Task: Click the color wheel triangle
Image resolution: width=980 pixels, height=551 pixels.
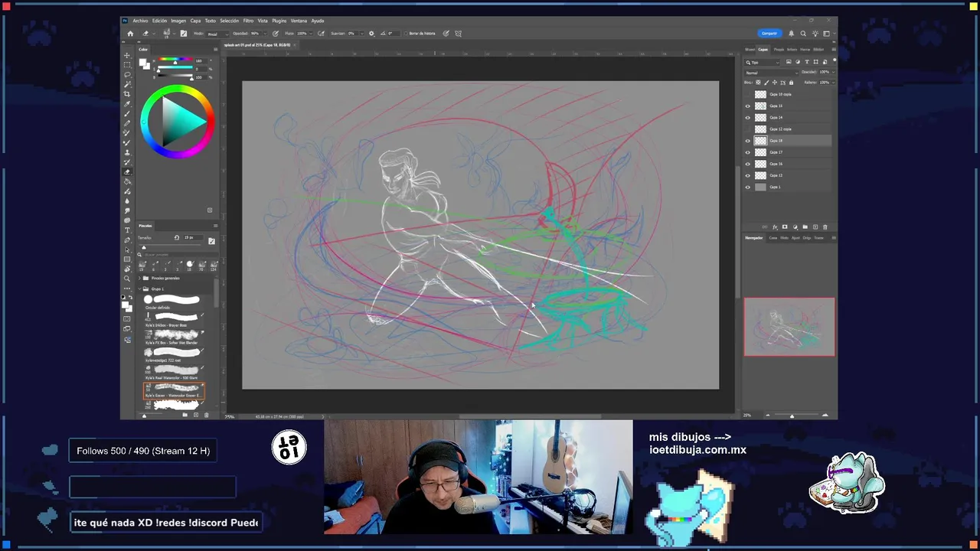Action: coord(183,120)
